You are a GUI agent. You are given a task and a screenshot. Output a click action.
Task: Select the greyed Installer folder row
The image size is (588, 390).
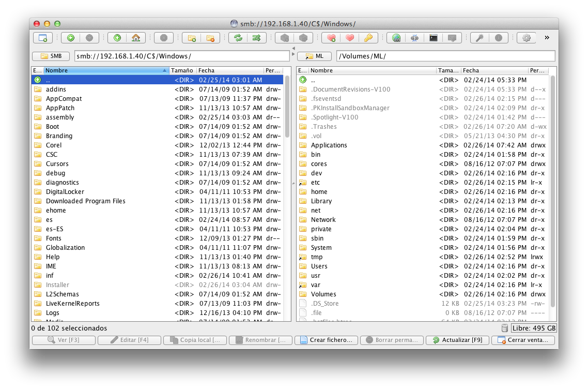(158, 285)
